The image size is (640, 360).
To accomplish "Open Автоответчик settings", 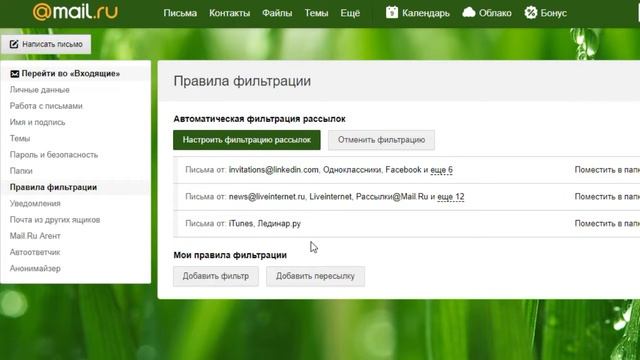I will tap(35, 252).
